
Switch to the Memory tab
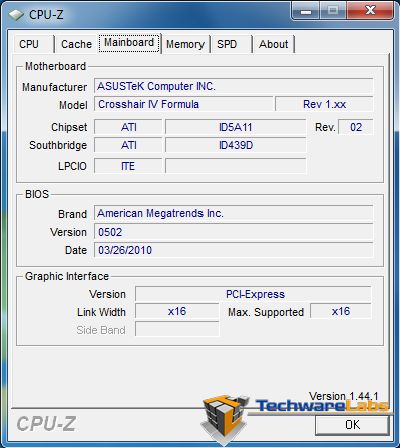[x=185, y=44]
